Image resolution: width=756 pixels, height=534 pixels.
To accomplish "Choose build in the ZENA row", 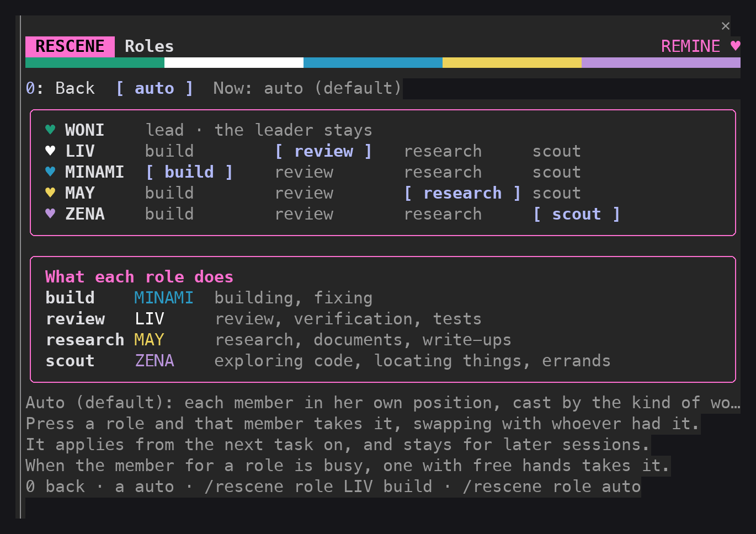I will [169, 214].
